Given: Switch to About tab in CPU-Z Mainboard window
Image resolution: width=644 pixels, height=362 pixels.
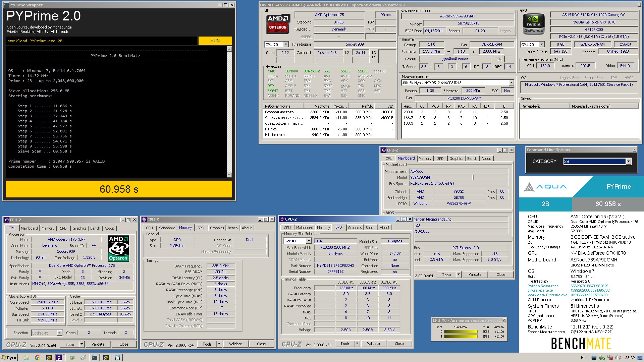Looking at the screenshot, I should (486, 159).
